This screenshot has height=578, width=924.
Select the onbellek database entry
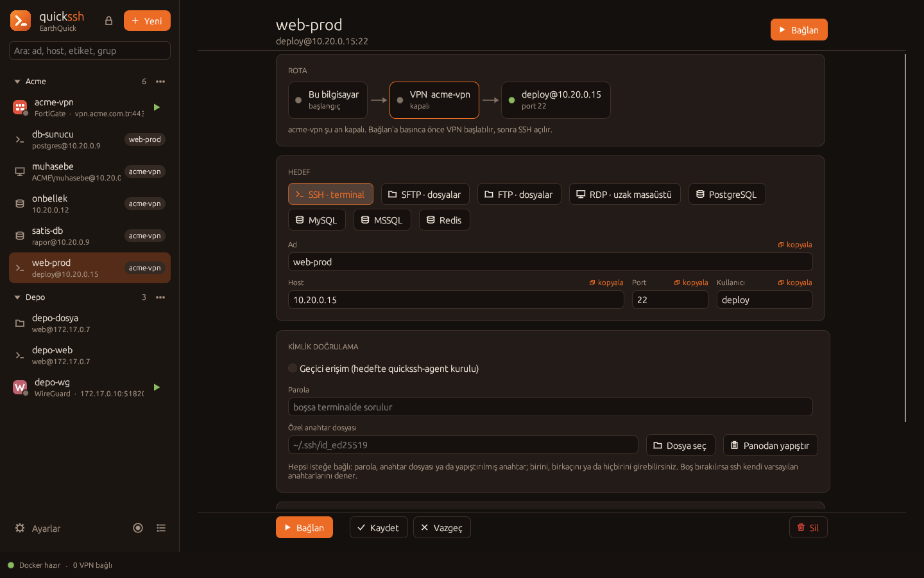click(x=90, y=204)
